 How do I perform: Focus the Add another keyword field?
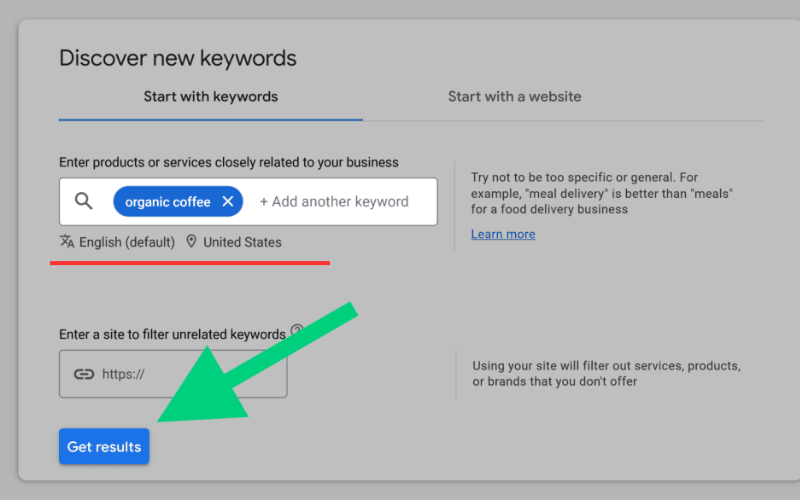click(x=334, y=201)
